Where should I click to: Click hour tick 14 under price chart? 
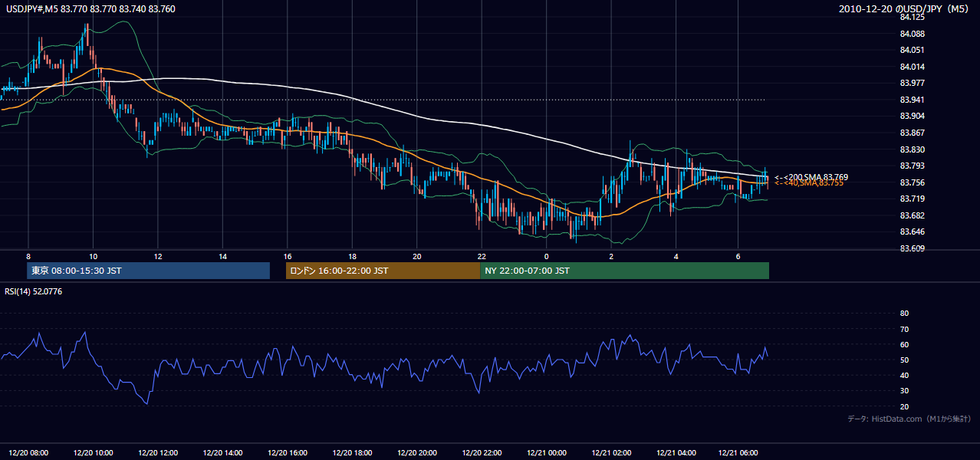tap(222, 256)
